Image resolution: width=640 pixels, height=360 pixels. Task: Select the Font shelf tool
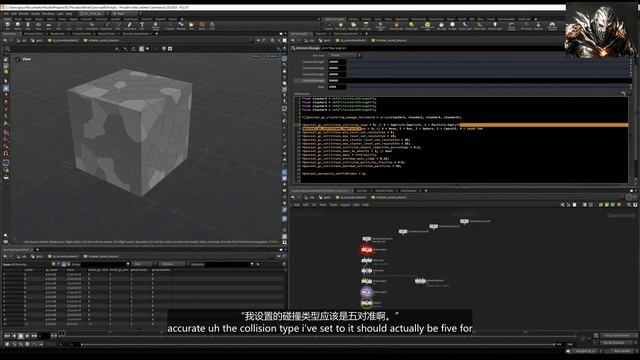pyautogui.click(x=142, y=26)
